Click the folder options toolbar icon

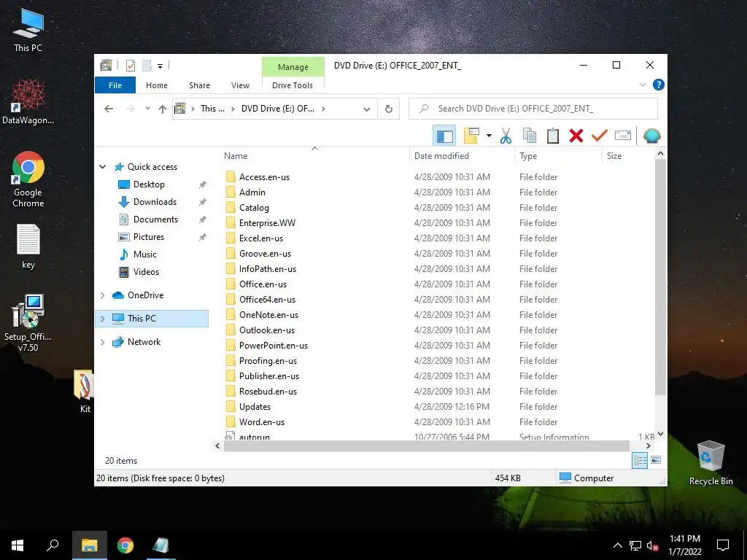tap(471, 136)
